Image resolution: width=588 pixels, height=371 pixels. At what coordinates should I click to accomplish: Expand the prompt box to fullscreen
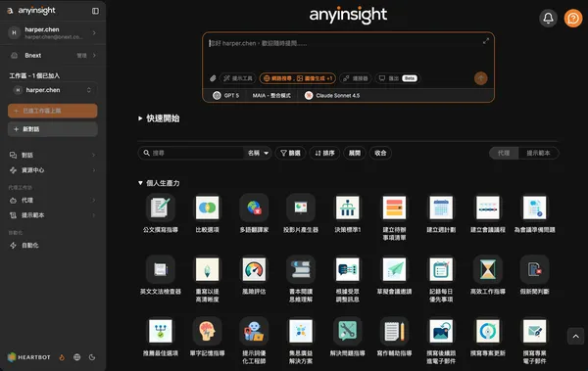point(486,41)
